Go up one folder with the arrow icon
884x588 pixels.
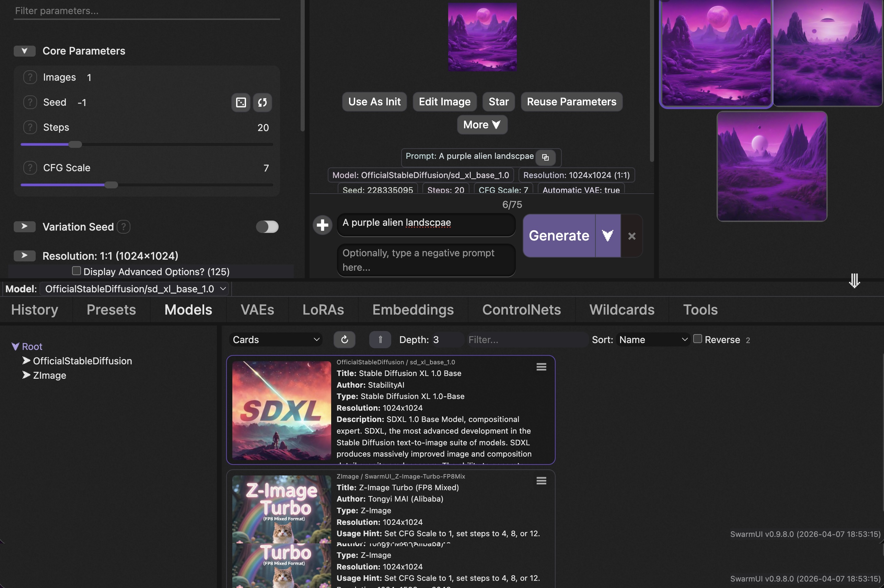pyautogui.click(x=380, y=339)
